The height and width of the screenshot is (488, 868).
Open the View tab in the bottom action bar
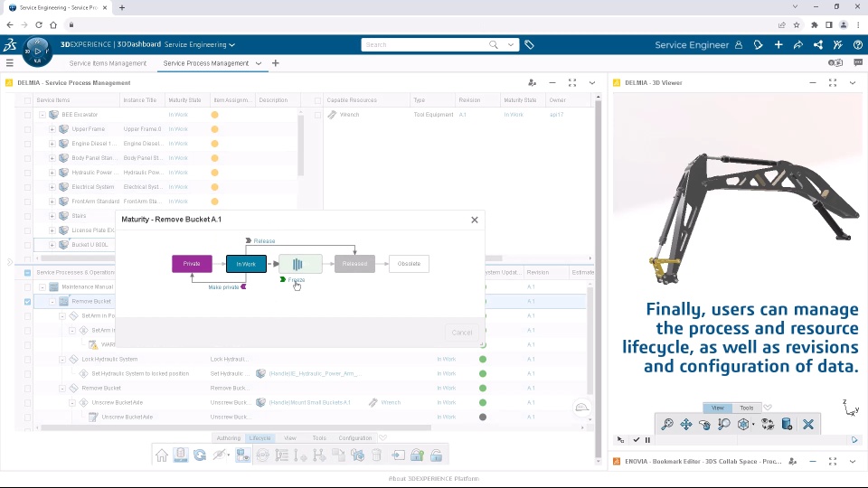[x=290, y=438]
